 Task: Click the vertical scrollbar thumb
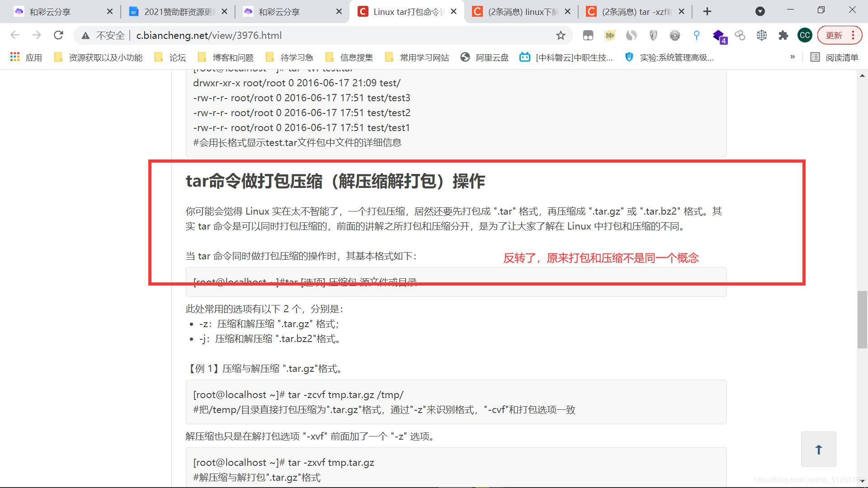coord(862,320)
